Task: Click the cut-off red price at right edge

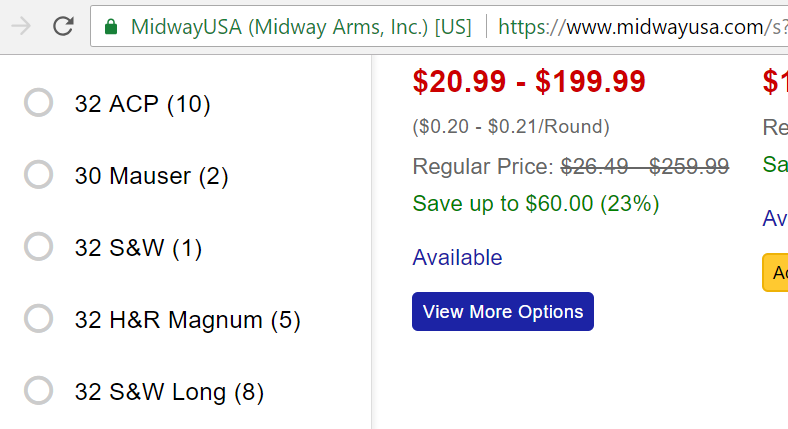Action: coord(775,81)
